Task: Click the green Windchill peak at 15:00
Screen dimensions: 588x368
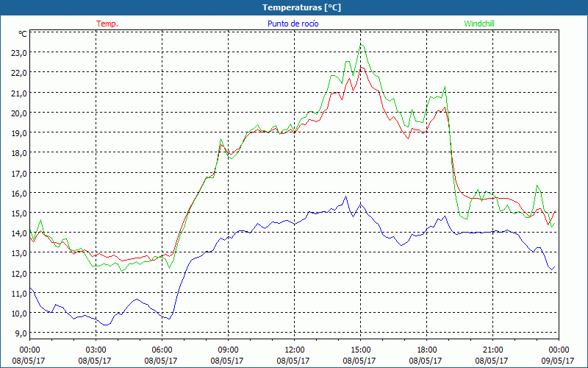Action: click(x=362, y=45)
